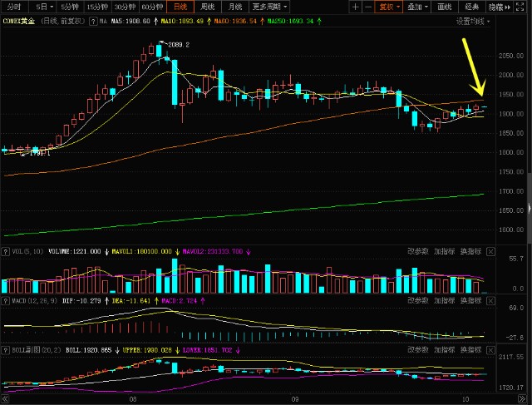Close the VOL indicator panel
The height and width of the screenshot is (405, 532).
pos(490,251)
